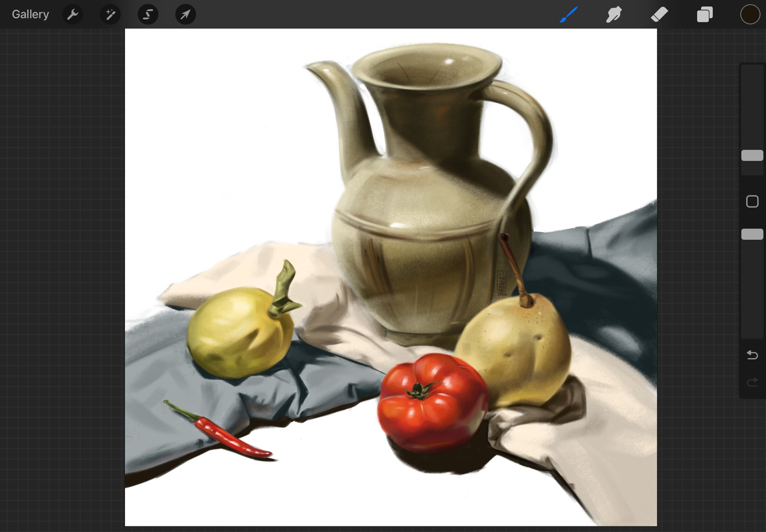The width and height of the screenshot is (766, 532).
Task: Undo the last stroke
Action: [x=752, y=355]
